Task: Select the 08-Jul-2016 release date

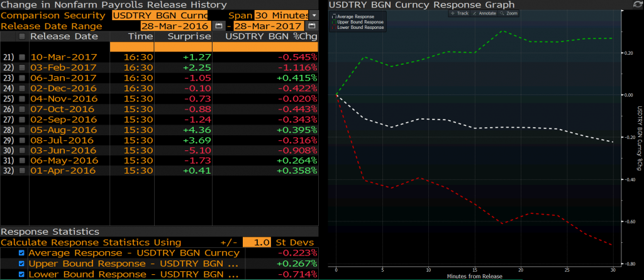Action: (x=62, y=140)
